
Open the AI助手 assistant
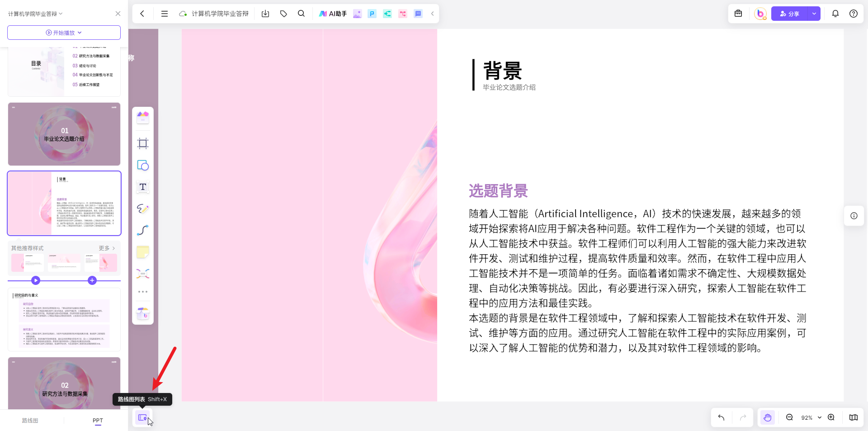tap(333, 14)
